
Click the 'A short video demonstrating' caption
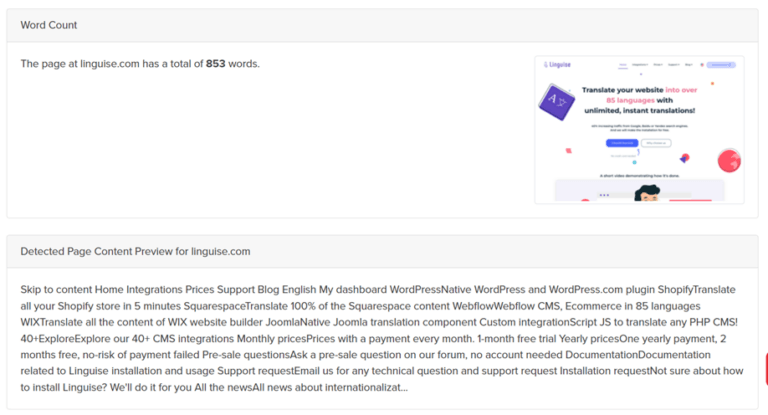tap(640, 175)
